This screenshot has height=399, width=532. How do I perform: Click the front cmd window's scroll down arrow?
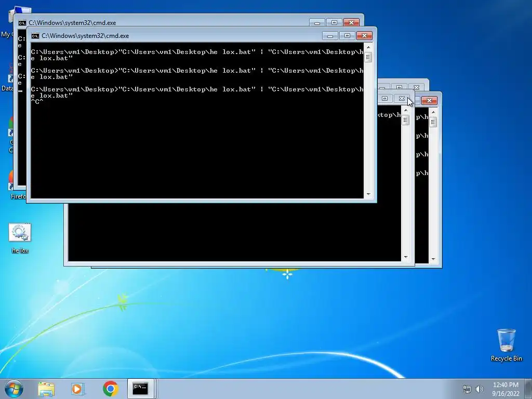pyautogui.click(x=368, y=194)
